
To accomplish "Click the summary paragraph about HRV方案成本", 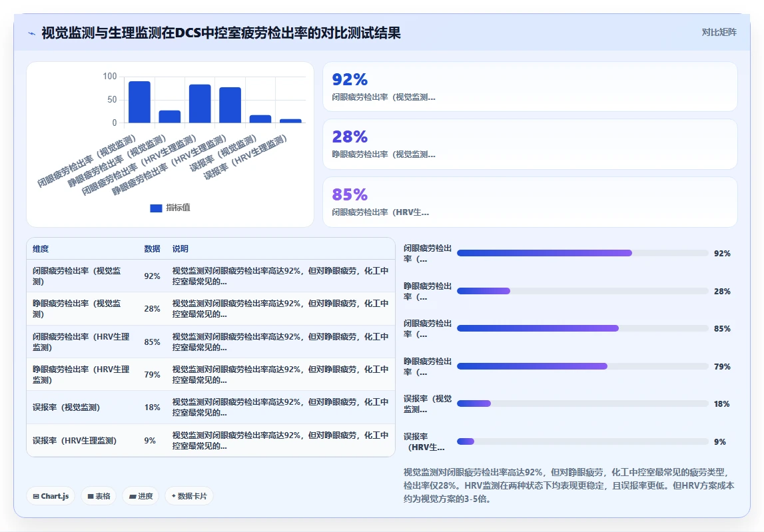I will click(569, 485).
